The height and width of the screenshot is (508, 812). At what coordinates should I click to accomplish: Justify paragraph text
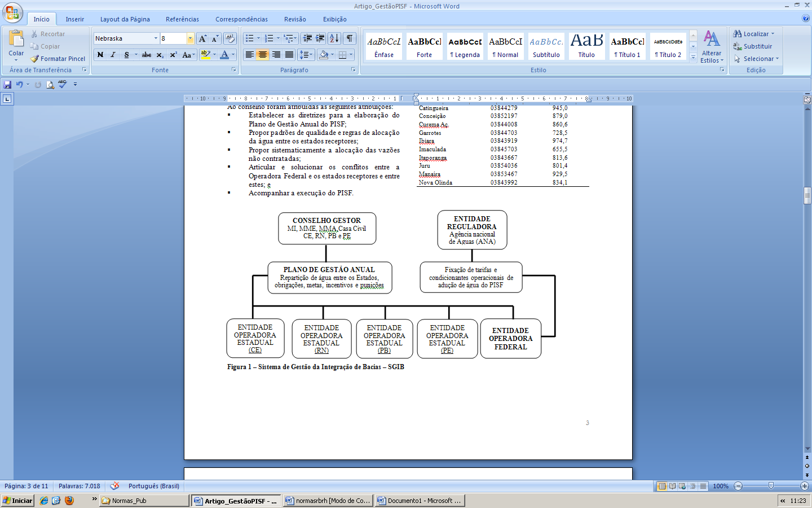tap(289, 55)
